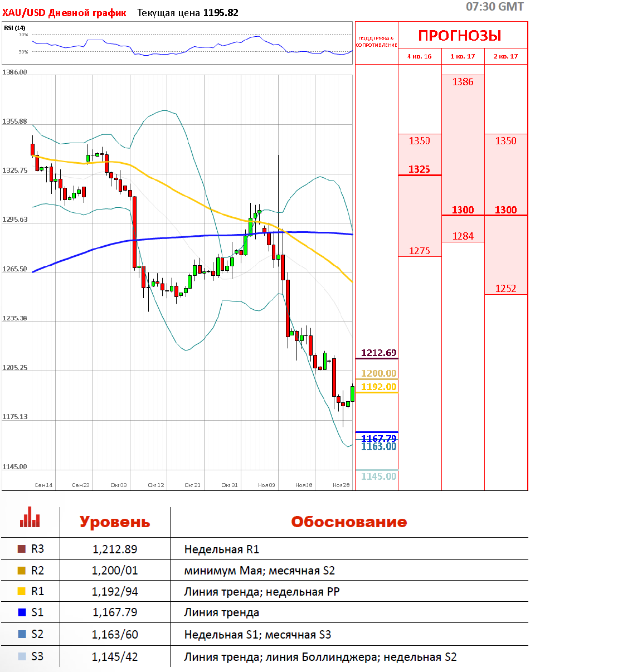
Task: Select the RSI (14) indicator label
Action: pos(14,28)
